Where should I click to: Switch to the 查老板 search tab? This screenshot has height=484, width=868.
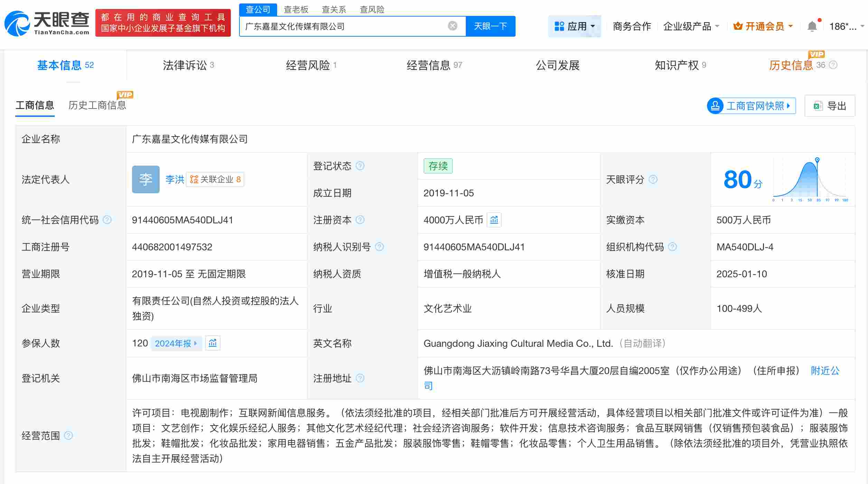pyautogui.click(x=296, y=9)
